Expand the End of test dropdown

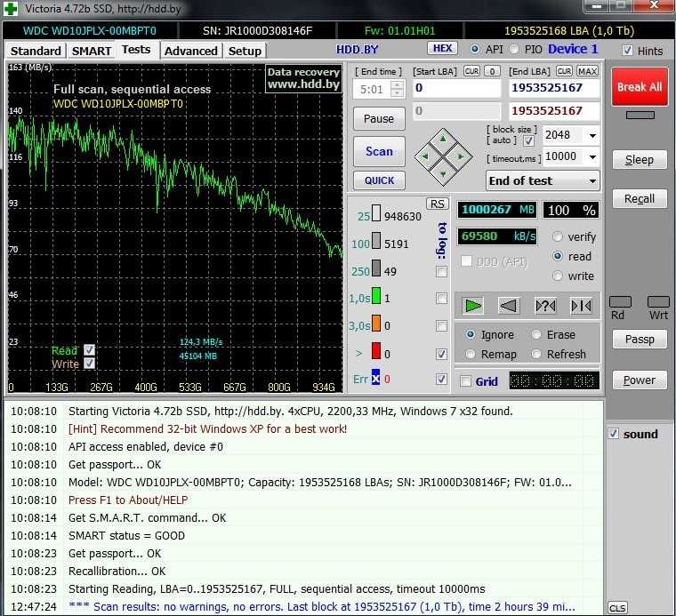592,180
